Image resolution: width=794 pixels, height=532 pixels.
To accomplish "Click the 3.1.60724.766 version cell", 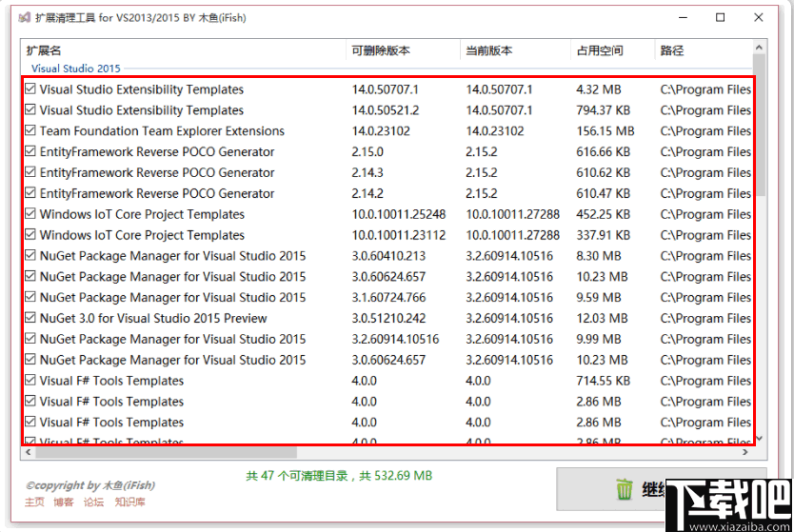I will click(x=388, y=298).
